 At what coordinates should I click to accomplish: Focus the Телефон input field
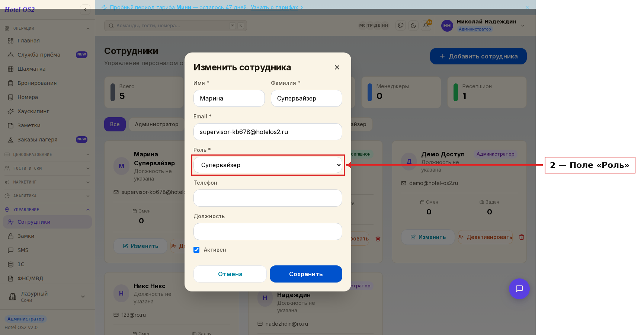[268, 198]
